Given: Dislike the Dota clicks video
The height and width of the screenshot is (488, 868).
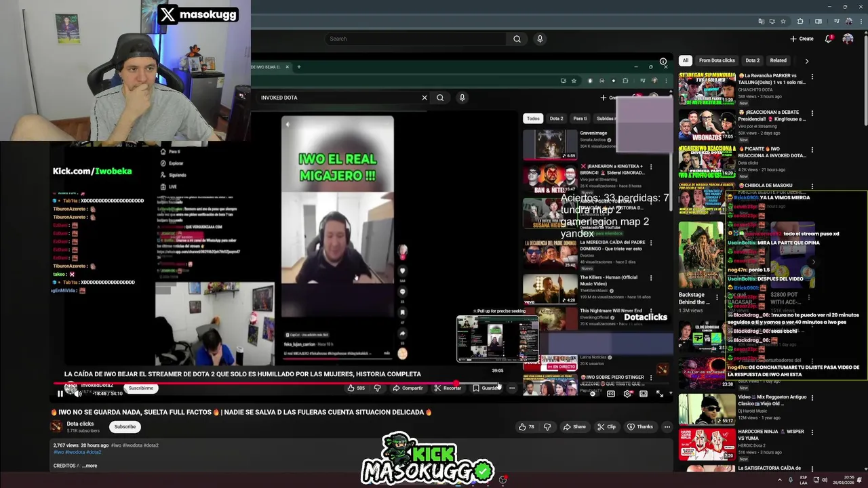Looking at the screenshot, I should coord(547,427).
